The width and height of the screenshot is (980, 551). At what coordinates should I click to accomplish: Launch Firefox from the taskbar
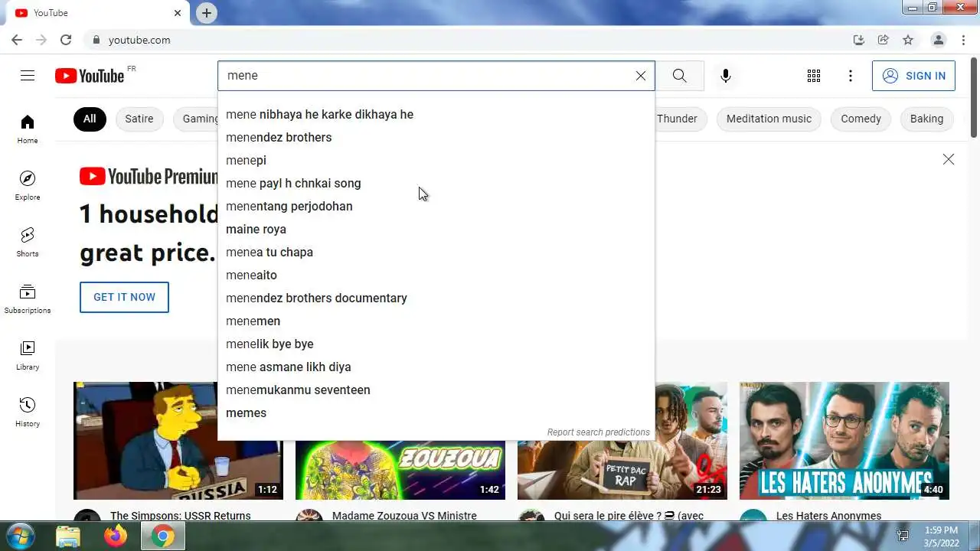[x=116, y=536]
